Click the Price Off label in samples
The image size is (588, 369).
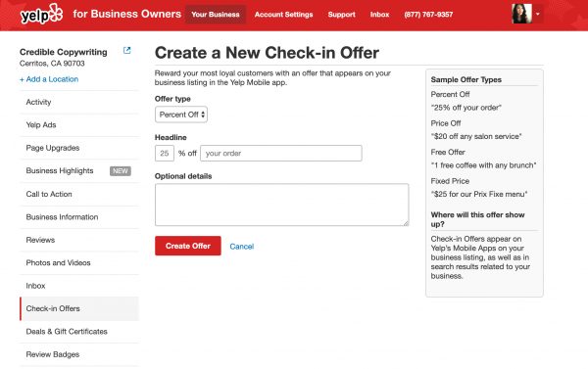pyautogui.click(x=446, y=123)
